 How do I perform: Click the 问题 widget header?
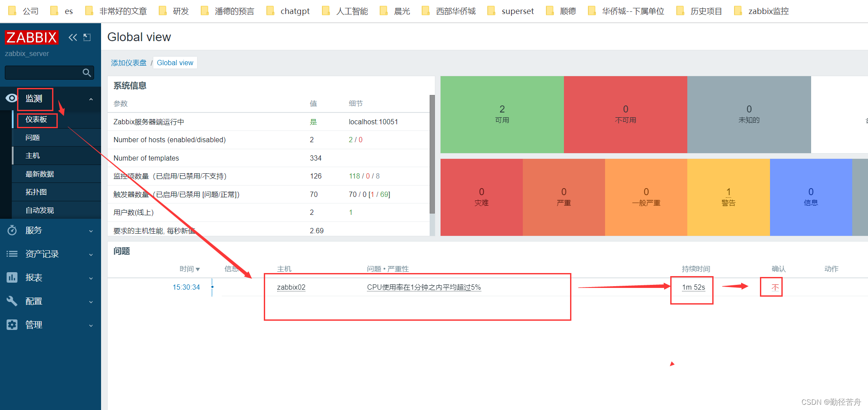click(x=122, y=251)
